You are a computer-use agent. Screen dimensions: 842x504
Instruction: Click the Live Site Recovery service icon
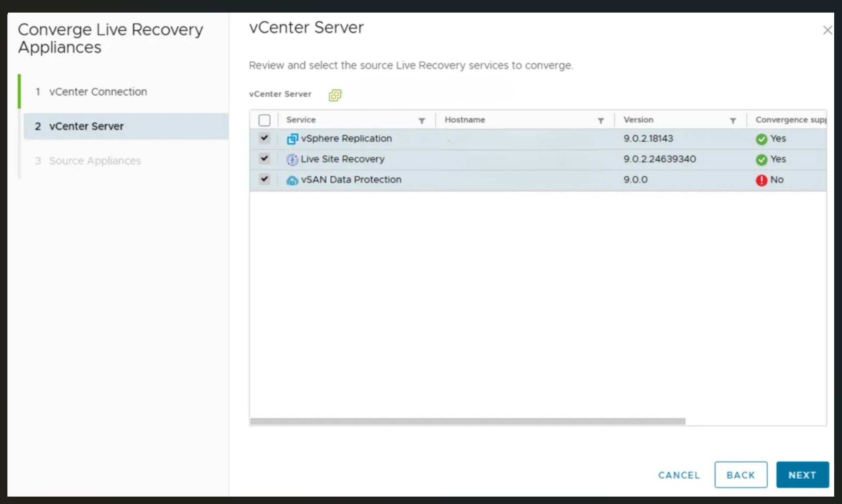point(292,159)
